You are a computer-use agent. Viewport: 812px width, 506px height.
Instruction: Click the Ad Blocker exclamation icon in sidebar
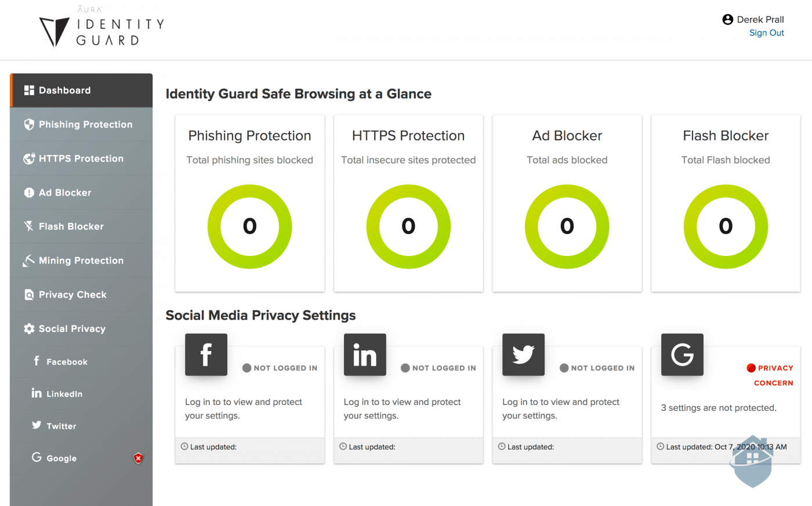[x=29, y=192]
